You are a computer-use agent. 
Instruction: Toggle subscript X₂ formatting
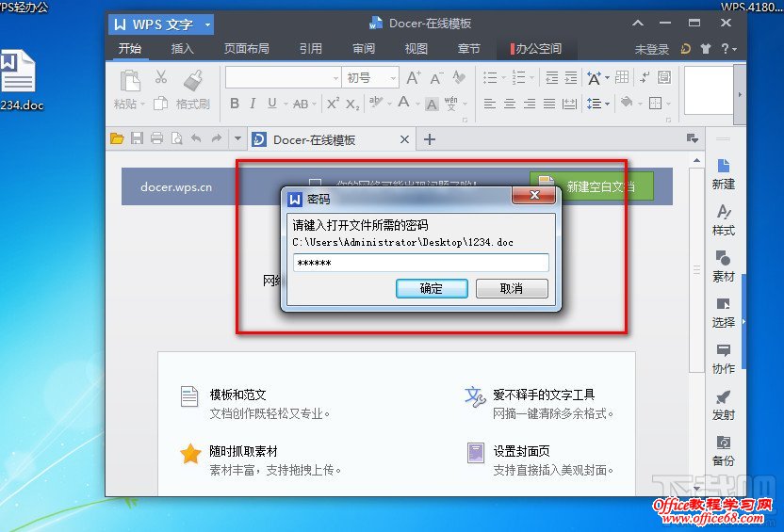pyautogui.click(x=352, y=104)
